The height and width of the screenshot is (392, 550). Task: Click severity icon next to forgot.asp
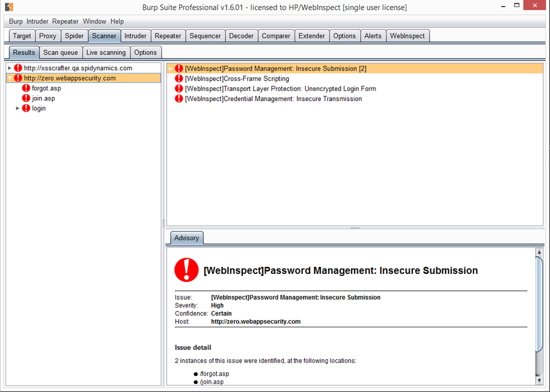click(x=26, y=88)
